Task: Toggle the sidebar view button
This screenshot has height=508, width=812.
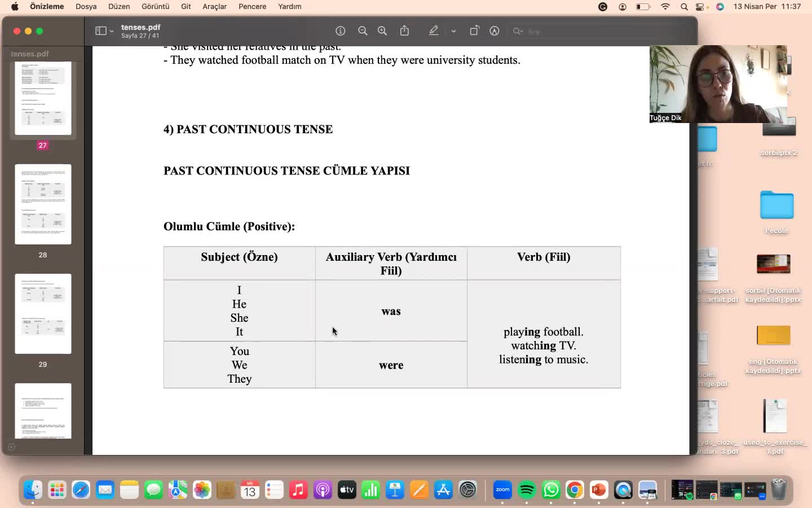Action: [x=101, y=31]
